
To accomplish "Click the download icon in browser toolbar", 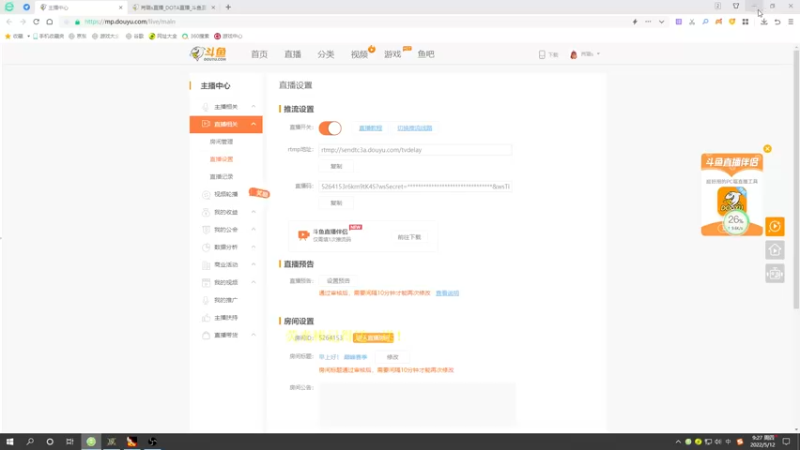I will tap(764, 22).
